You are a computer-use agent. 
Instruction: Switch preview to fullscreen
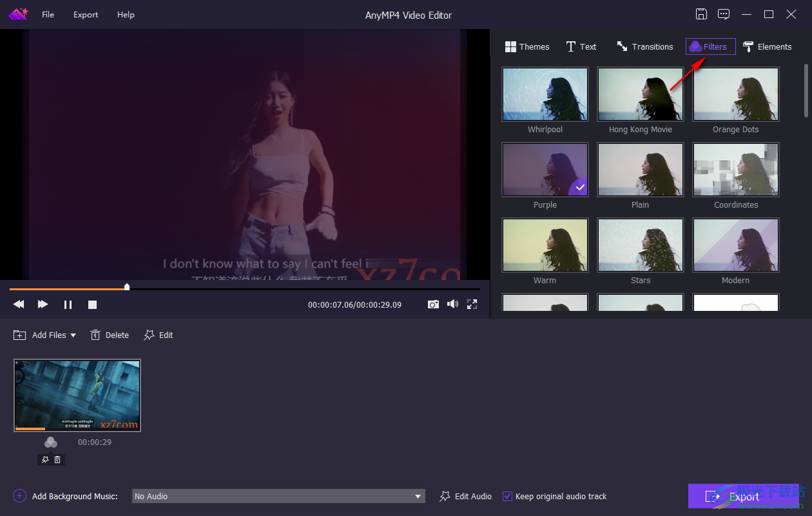[x=472, y=304]
